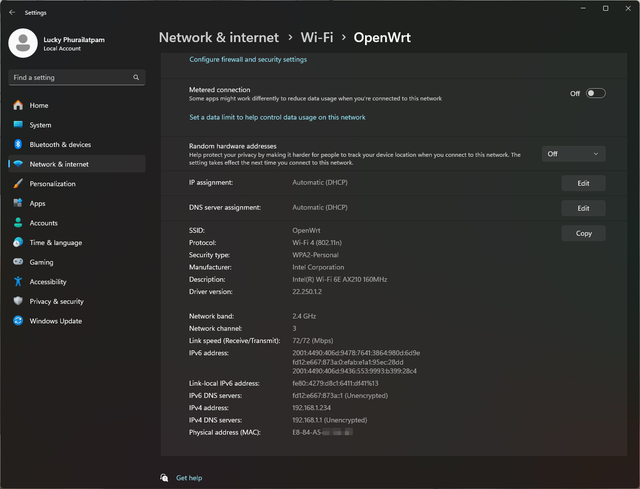Edit the DNS server assignment
Image resolution: width=640 pixels, height=489 pixels.
(x=583, y=208)
